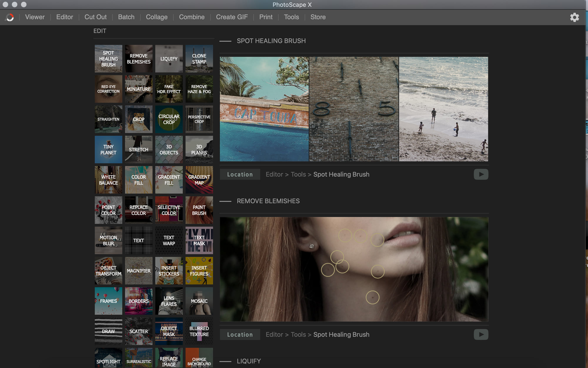This screenshot has width=588, height=368.
Task: Expand the Spot Healing Brush section heading
Action: (x=225, y=41)
